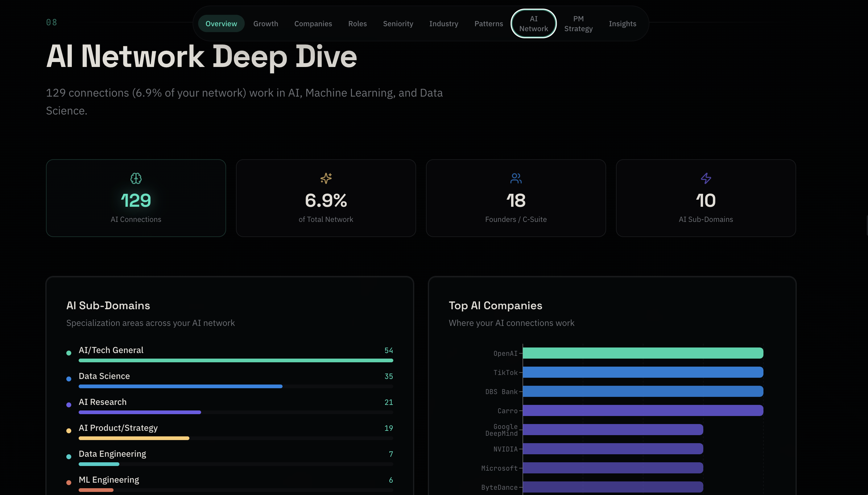
Task: Click the AI/Tech General progress bar
Action: [x=236, y=360]
